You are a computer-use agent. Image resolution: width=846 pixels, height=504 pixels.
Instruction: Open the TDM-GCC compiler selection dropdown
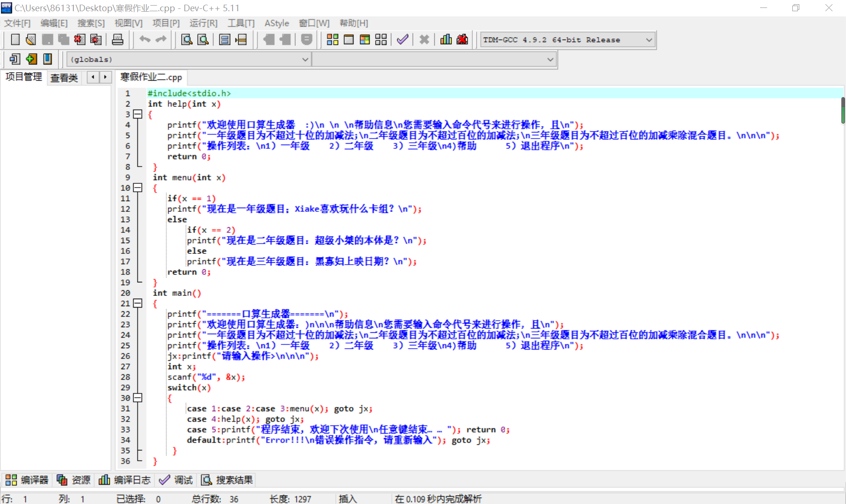pos(649,40)
